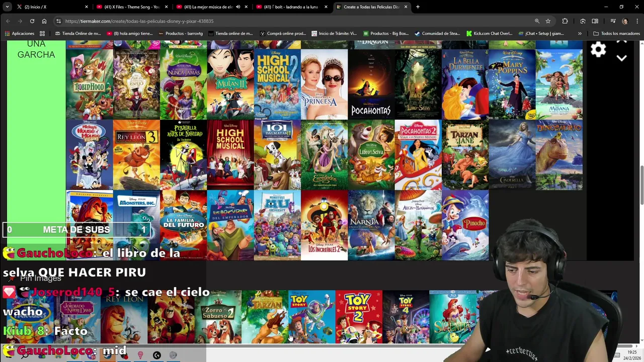Select the 101 Dálmatas II poster

click(277, 155)
